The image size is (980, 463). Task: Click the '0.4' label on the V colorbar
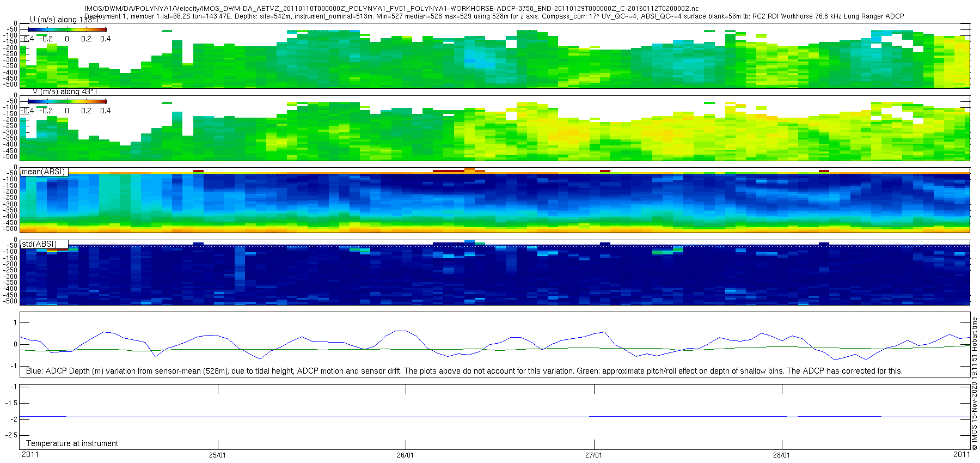pyautogui.click(x=105, y=111)
